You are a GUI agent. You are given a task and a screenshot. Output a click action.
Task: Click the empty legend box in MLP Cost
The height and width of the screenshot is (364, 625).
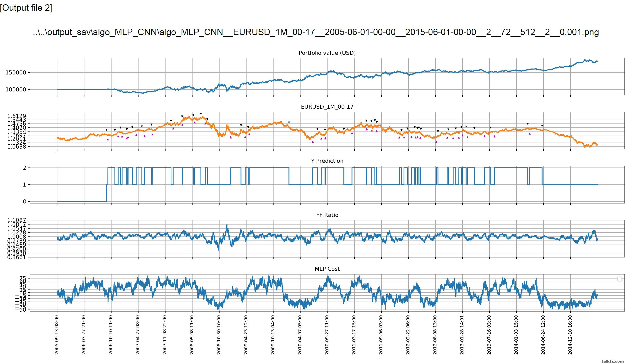tap(619, 279)
